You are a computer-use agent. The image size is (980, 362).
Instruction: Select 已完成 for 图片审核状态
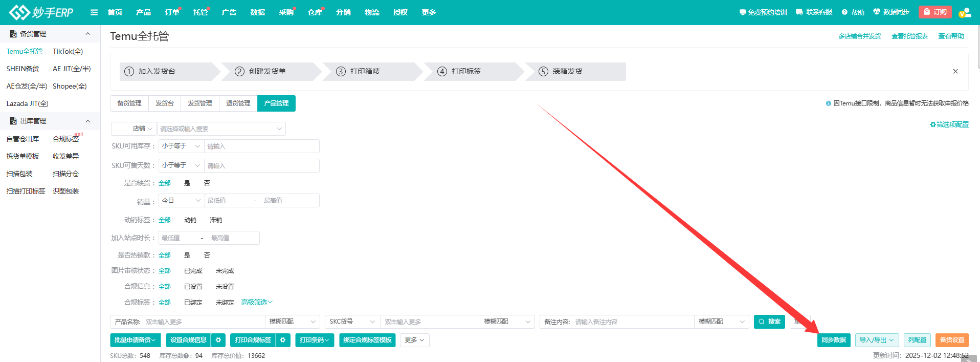click(193, 270)
